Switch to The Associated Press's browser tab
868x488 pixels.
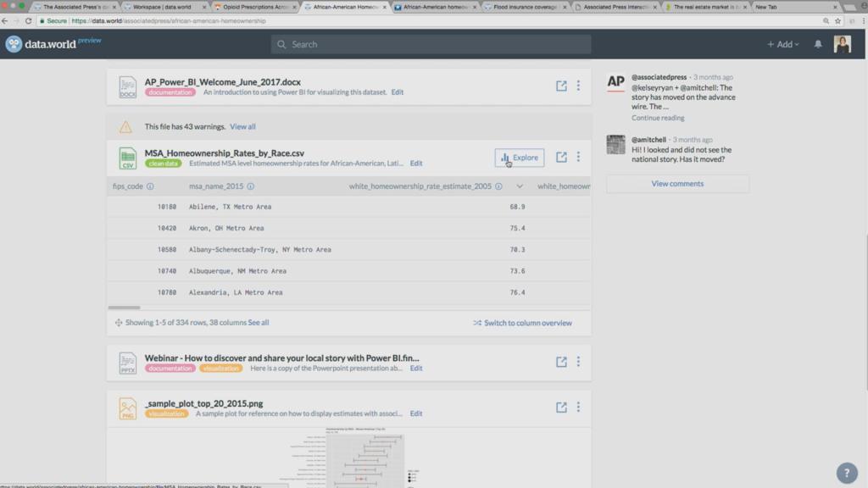tap(75, 7)
